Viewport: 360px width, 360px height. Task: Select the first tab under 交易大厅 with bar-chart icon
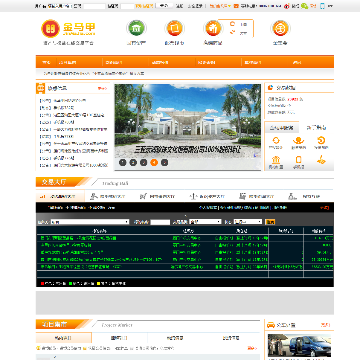pos(60,196)
